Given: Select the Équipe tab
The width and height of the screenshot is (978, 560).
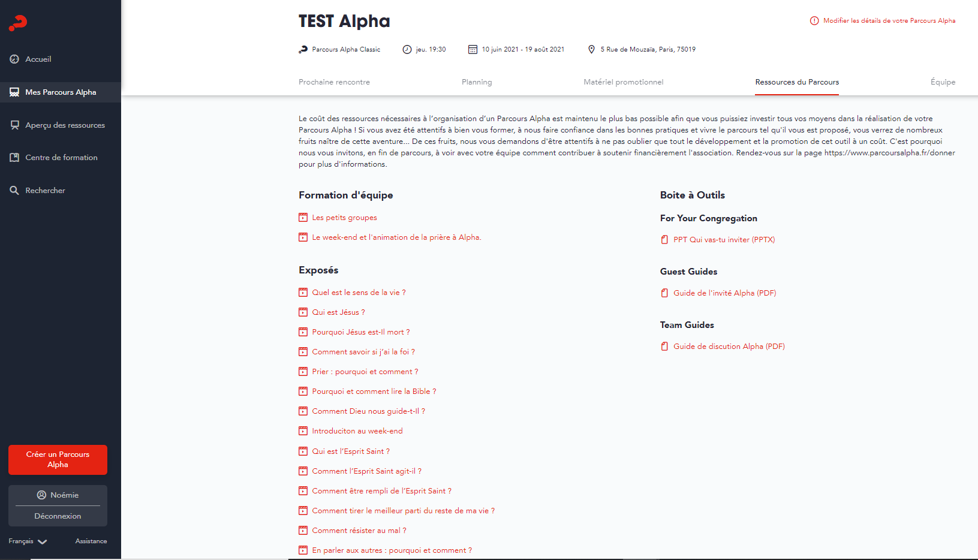Looking at the screenshot, I should coord(943,82).
